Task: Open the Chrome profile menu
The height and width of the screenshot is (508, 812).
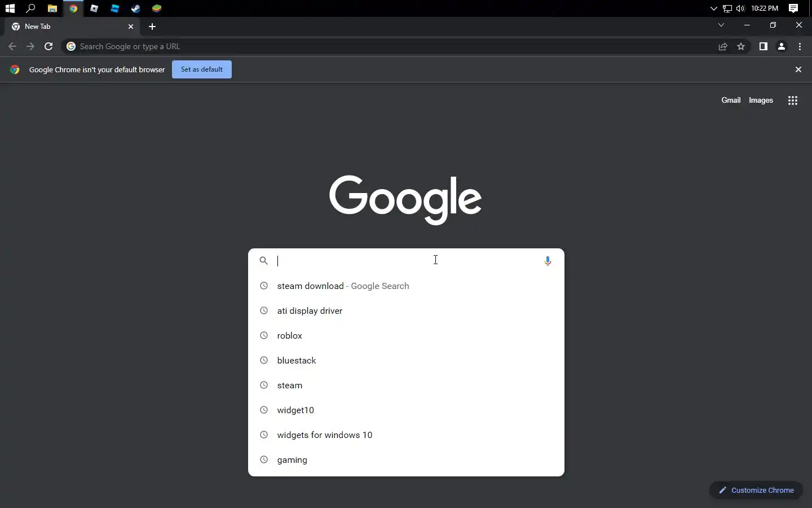Action: click(x=782, y=46)
